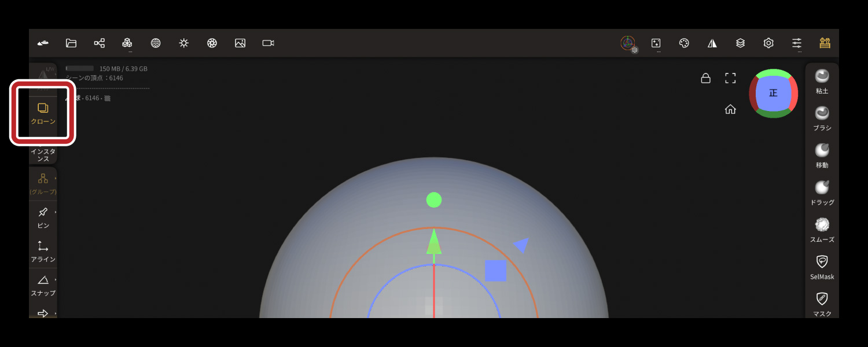Click the blue 正 face of view cube
Image resolution: width=868 pixels, height=347 pixels.
click(773, 93)
